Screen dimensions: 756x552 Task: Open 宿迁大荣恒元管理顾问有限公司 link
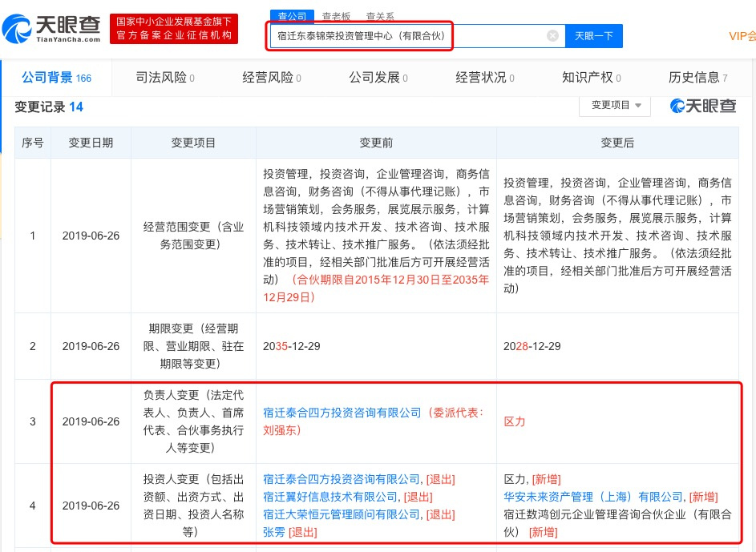pos(342,514)
